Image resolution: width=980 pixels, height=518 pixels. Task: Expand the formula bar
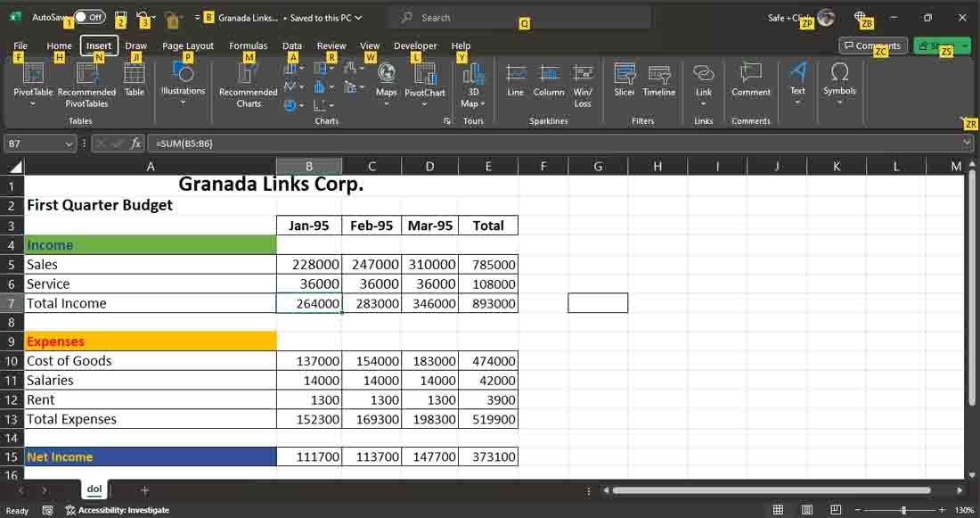click(x=967, y=144)
